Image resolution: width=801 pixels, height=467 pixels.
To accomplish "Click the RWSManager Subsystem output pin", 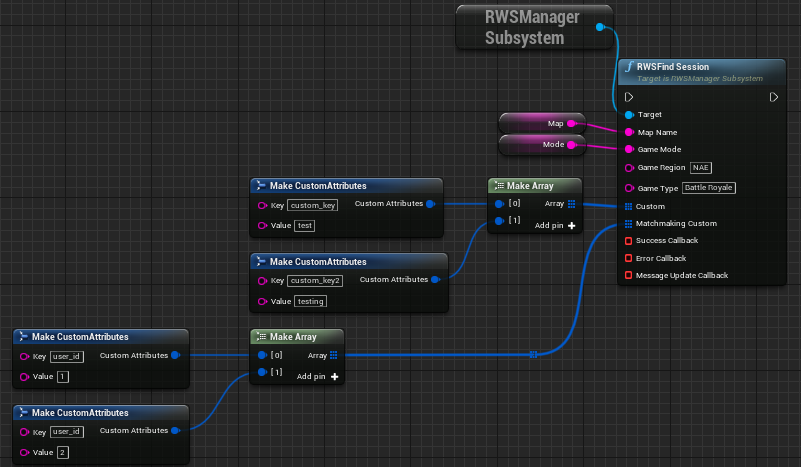I will click(x=599, y=27).
